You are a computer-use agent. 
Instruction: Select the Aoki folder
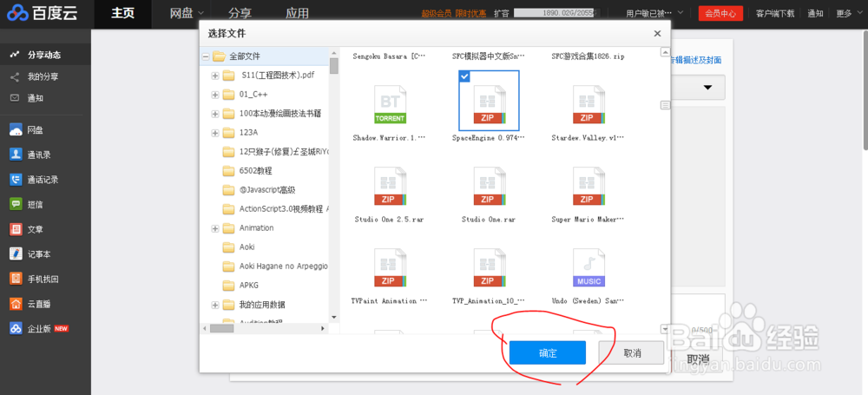[x=247, y=247]
